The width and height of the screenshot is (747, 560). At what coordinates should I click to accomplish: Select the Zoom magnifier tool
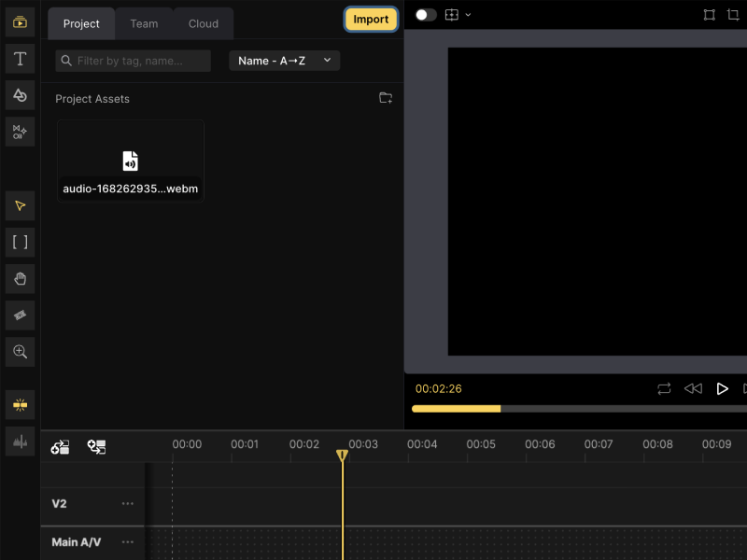20,352
